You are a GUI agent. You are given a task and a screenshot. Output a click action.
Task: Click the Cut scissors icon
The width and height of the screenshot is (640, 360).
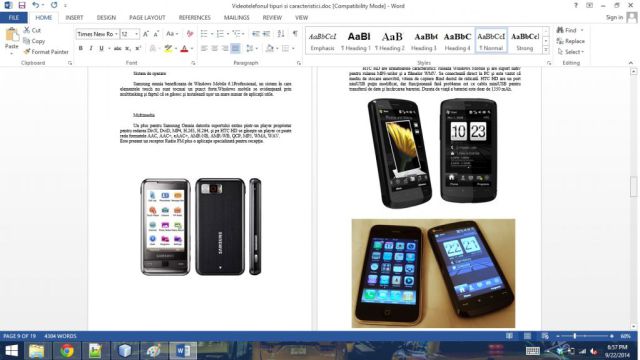27,30
